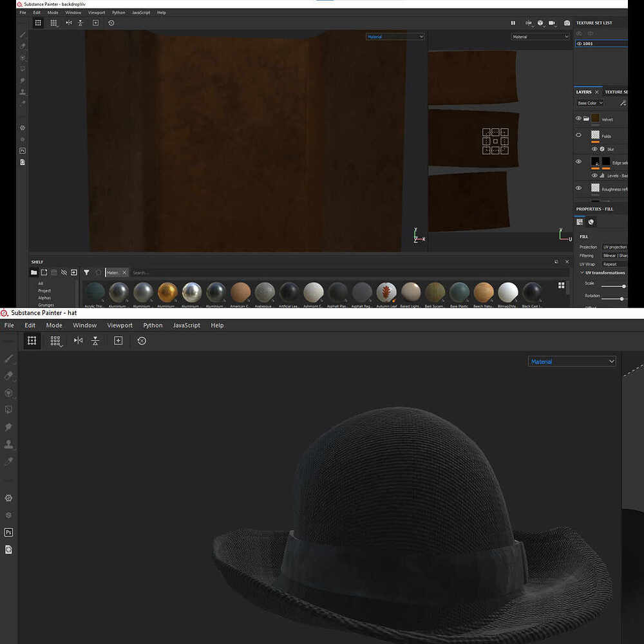Open the Photoshop export icon in hat window
Screen dimensions: 644x644
point(8,533)
